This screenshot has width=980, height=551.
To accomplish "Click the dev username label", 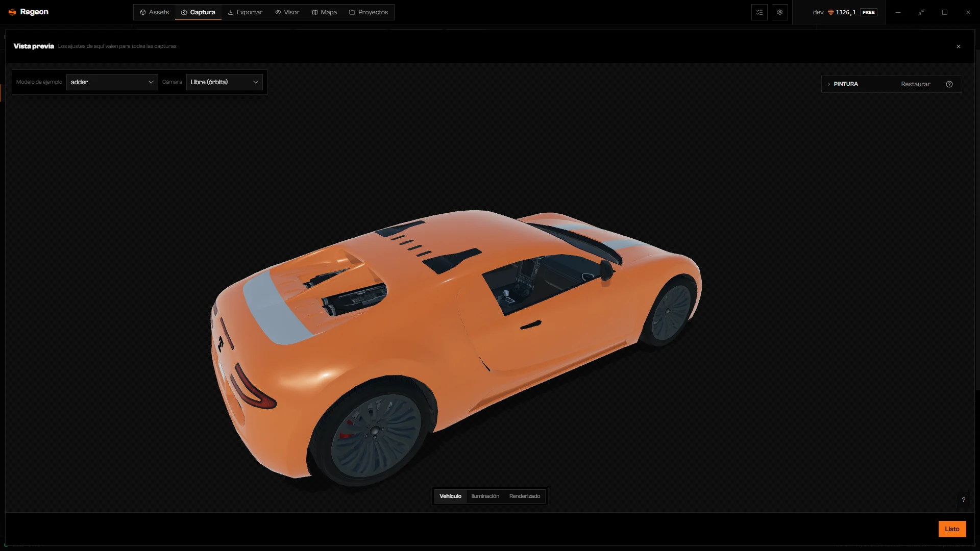I will click(x=818, y=12).
